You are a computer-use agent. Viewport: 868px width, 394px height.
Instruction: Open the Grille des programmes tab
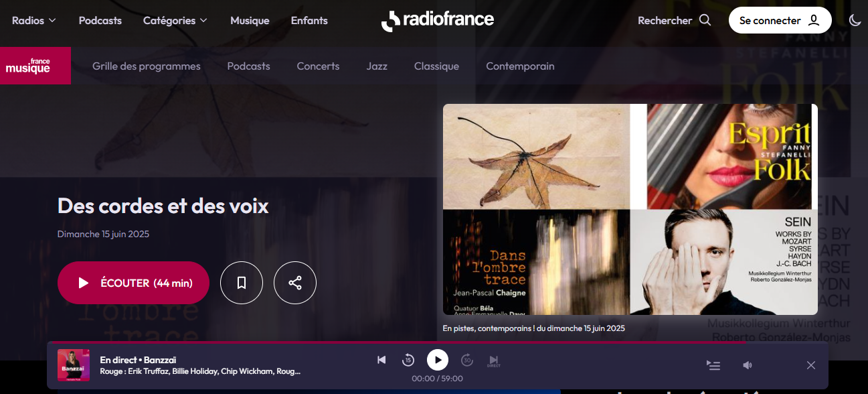[147, 66]
